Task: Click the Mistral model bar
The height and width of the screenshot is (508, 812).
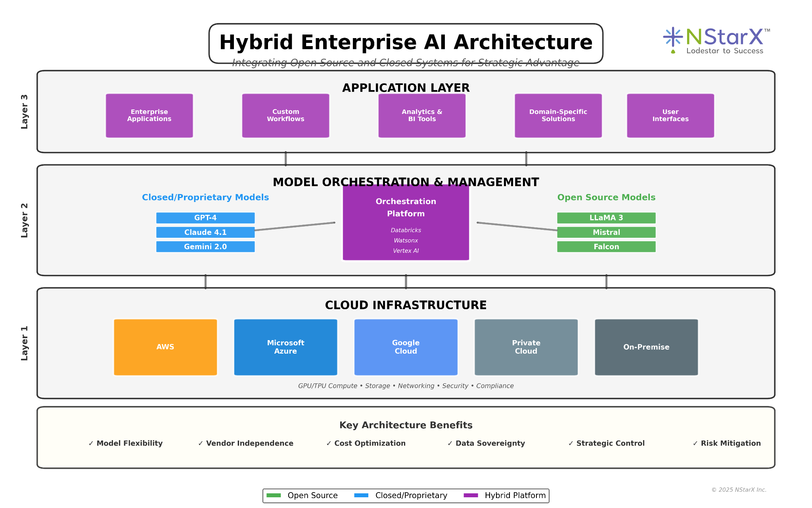Action: tap(606, 232)
